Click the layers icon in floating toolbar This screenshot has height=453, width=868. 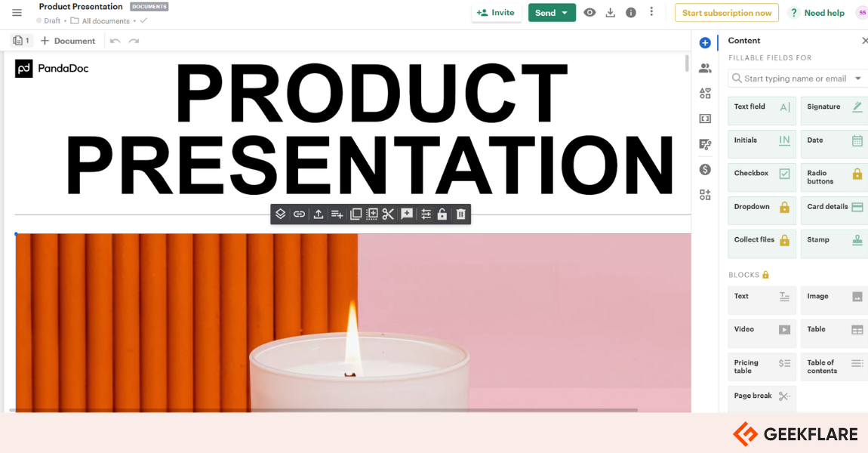(281, 214)
